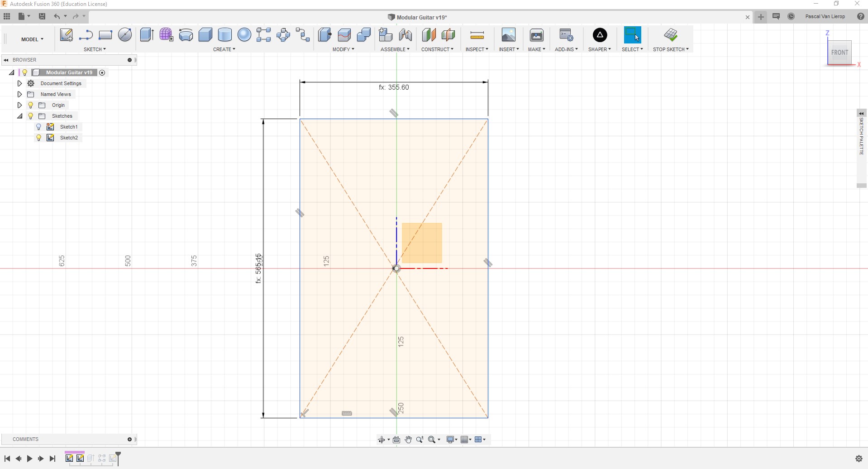868x469 pixels.
Task: Click the Stop Sketch icon
Action: click(670, 35)
